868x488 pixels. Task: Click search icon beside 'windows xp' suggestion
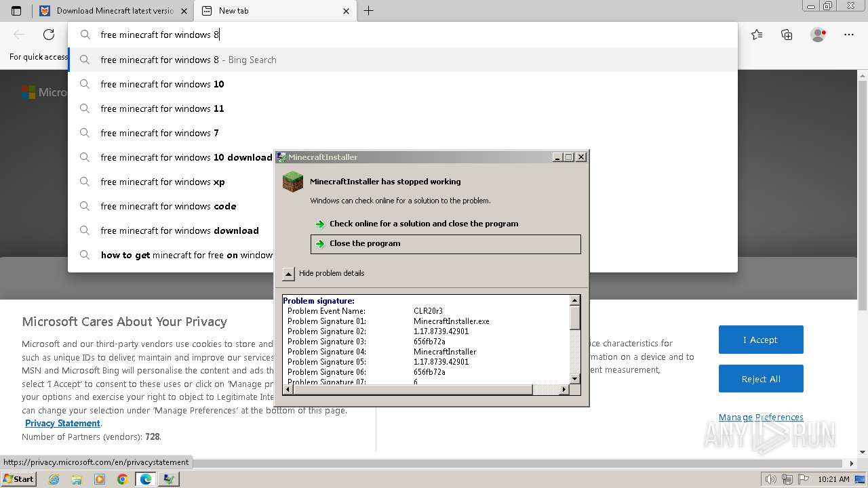[85, 182]
